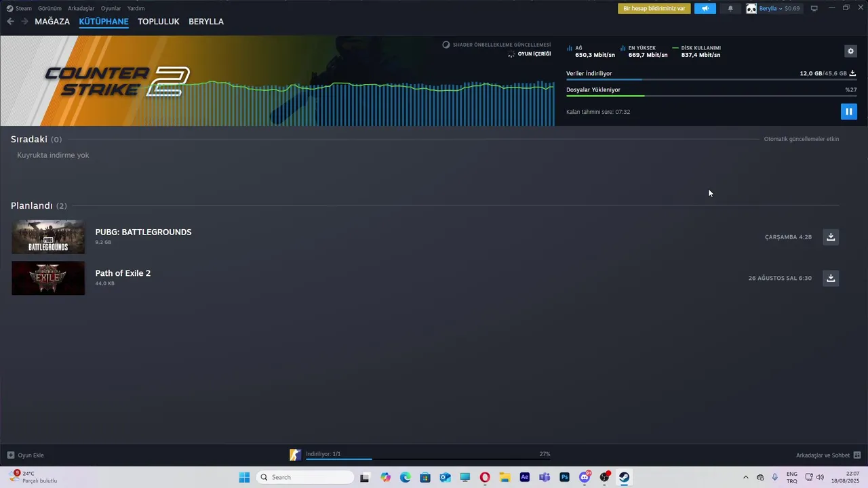
Task: Open After Effects from taskbar
Action: pos(524,477)
